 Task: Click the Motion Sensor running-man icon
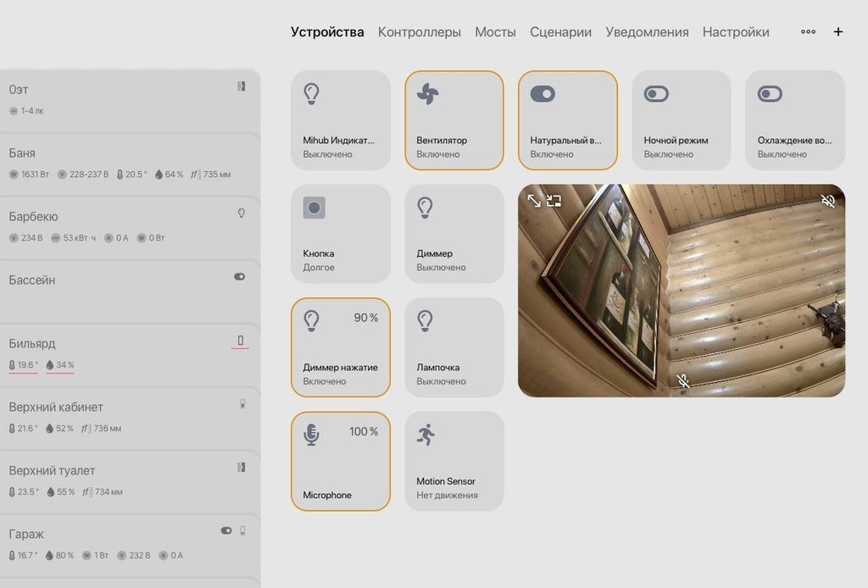426,435
